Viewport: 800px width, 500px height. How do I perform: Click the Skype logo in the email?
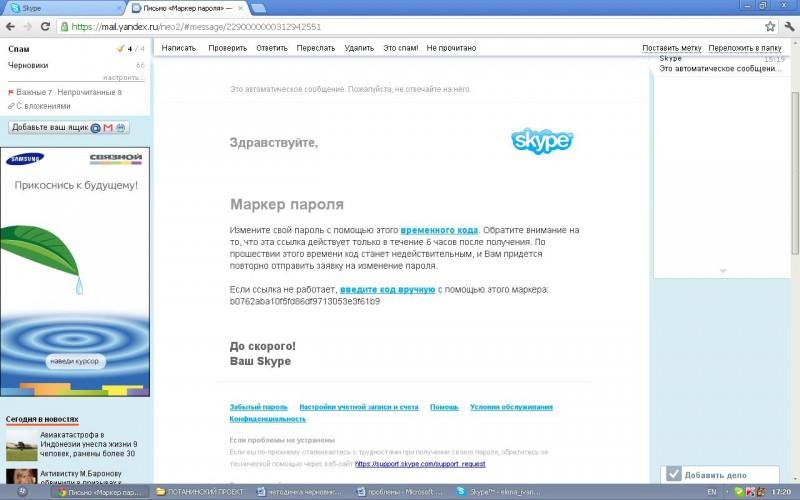[x=542, y=141]
